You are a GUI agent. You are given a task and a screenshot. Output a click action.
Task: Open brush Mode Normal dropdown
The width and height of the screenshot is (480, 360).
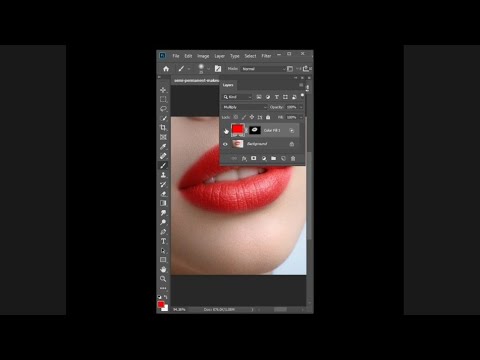coord(263,69)
